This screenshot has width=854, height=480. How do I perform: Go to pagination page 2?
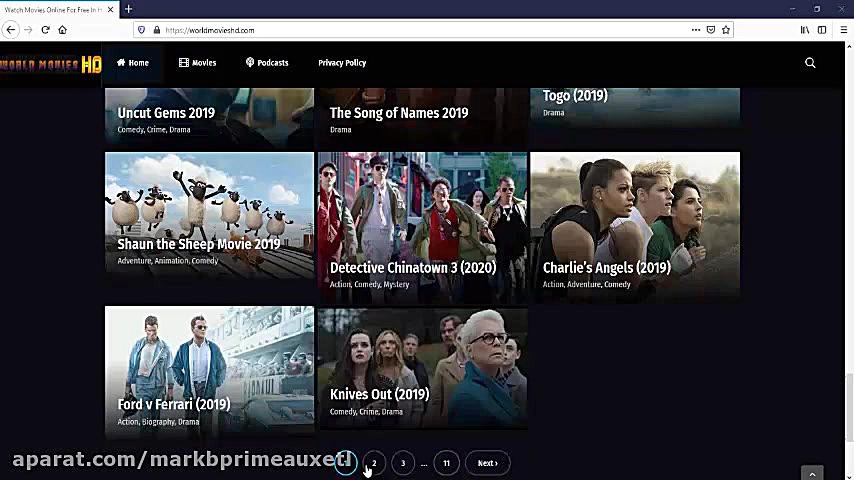point(374,463)
